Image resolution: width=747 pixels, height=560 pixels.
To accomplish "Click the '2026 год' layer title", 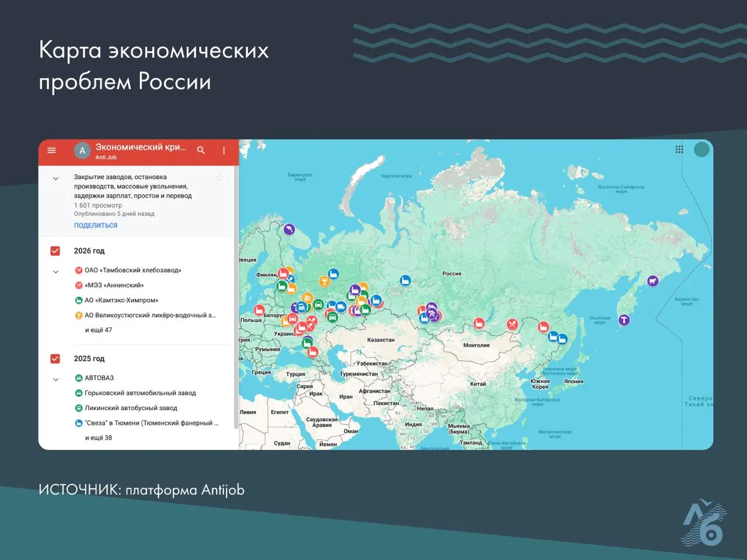I will (89, 251).
